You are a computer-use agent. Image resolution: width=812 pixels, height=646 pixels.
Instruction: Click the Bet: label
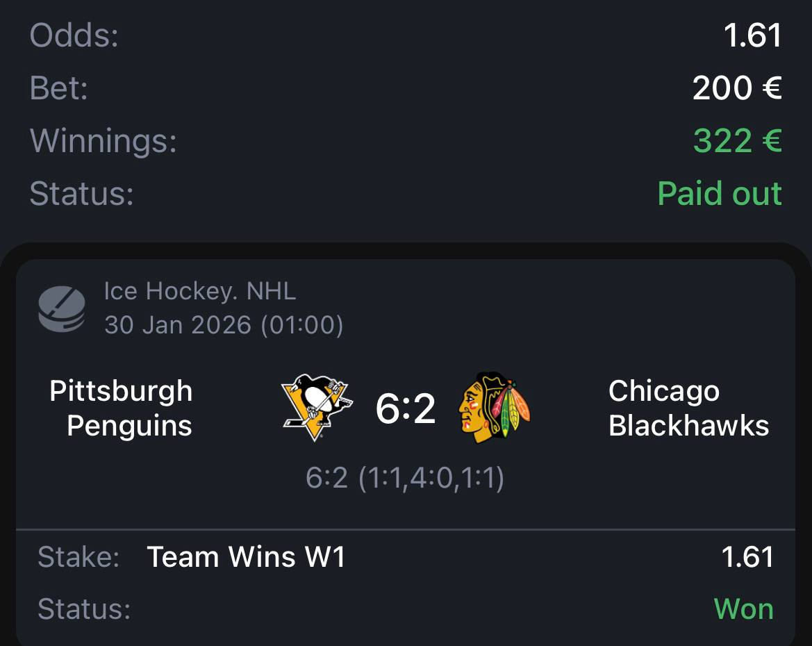[x=59, y=88]
